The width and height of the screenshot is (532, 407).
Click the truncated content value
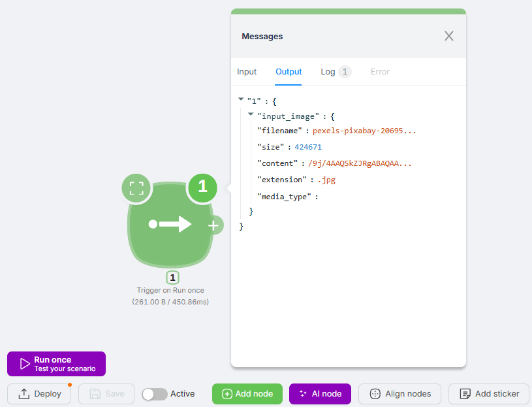tap(360, 163)
